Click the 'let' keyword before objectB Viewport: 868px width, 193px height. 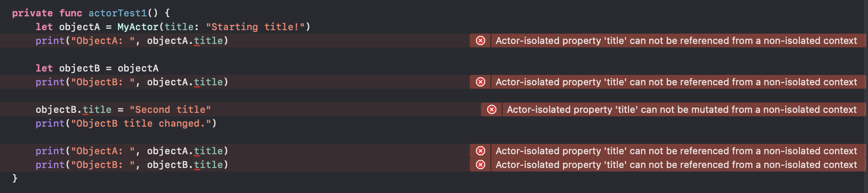pos(44,68)
